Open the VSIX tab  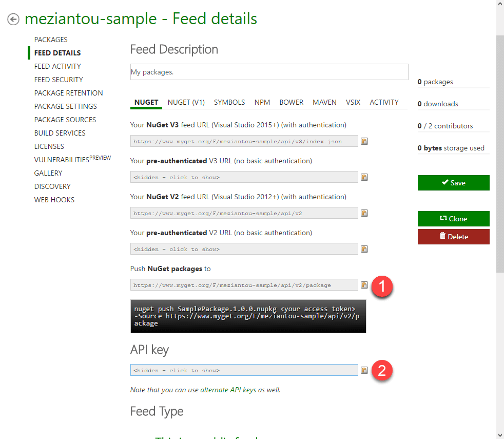[x=353, y=102]
